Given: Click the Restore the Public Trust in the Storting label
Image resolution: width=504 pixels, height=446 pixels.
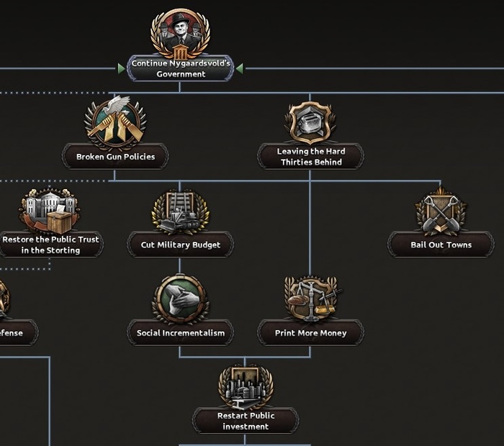Looking at the screenshot, I should click(x=50, y=245).
